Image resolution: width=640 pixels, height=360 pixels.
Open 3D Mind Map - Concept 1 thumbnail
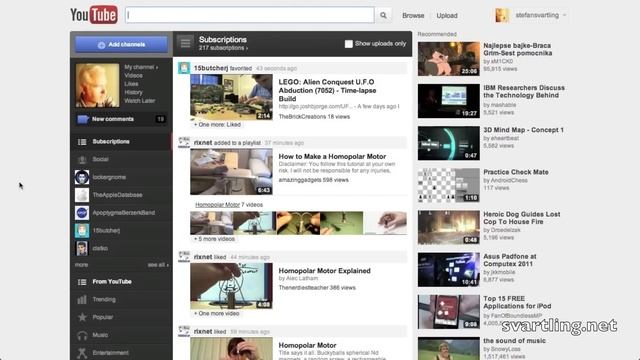(x=449, y=143)
